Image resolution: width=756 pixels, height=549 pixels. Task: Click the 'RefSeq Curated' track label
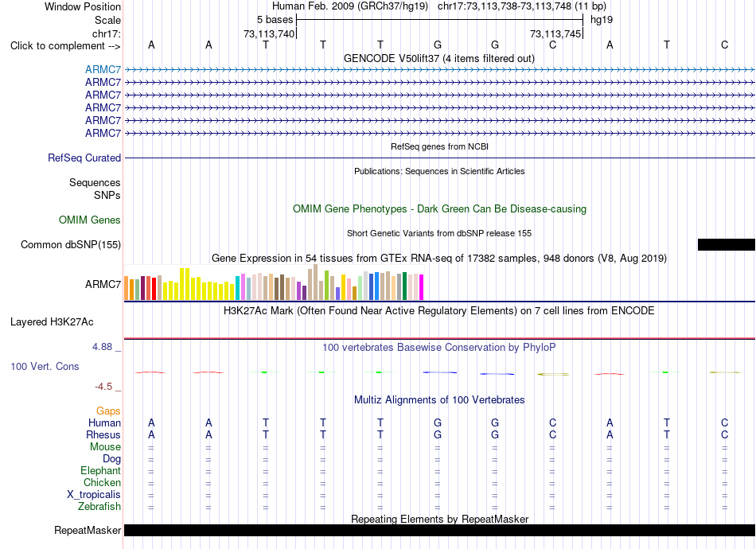coord(84,158)
